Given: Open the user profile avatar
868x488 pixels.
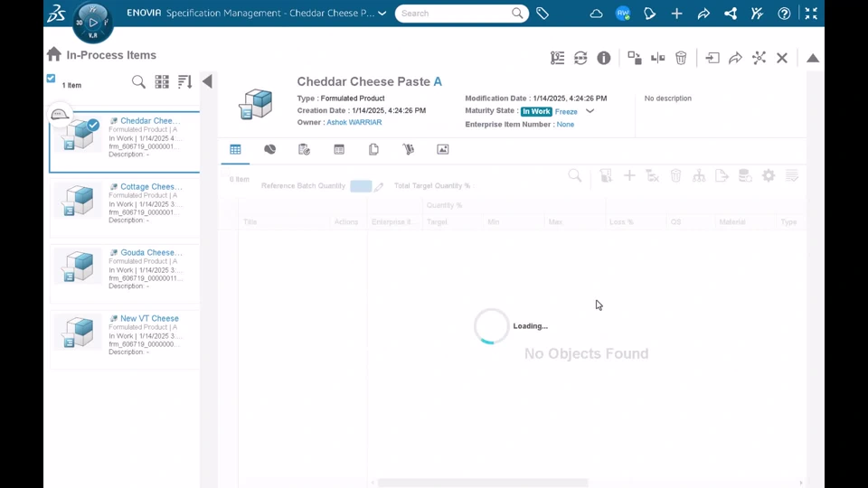Looking at the screenshot, I should pos(623,14).
